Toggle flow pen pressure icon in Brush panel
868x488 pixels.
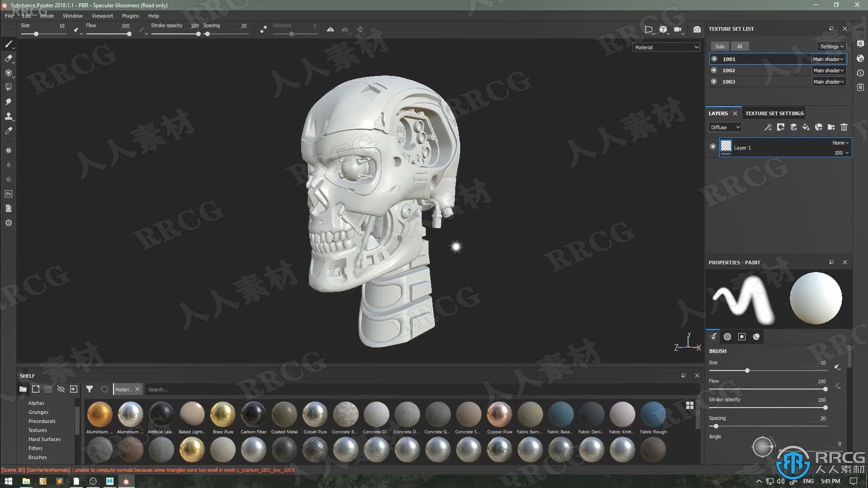point(838,386)
